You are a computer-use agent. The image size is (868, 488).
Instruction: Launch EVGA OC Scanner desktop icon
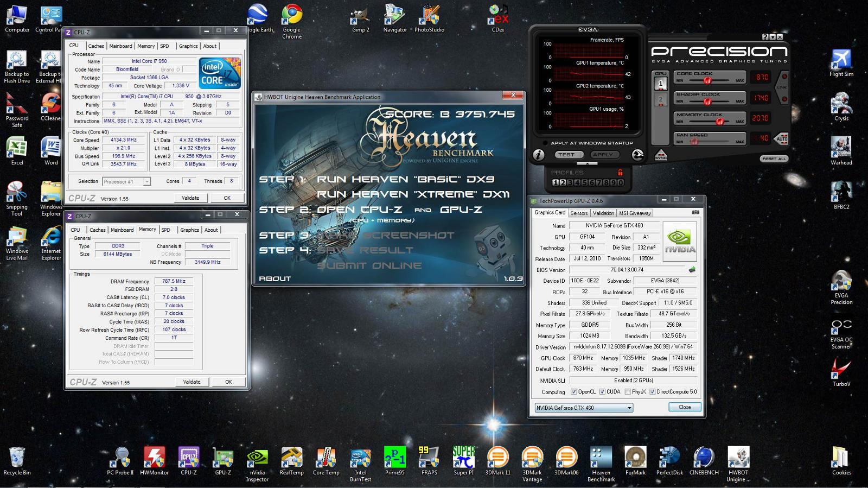pos(841,333)
